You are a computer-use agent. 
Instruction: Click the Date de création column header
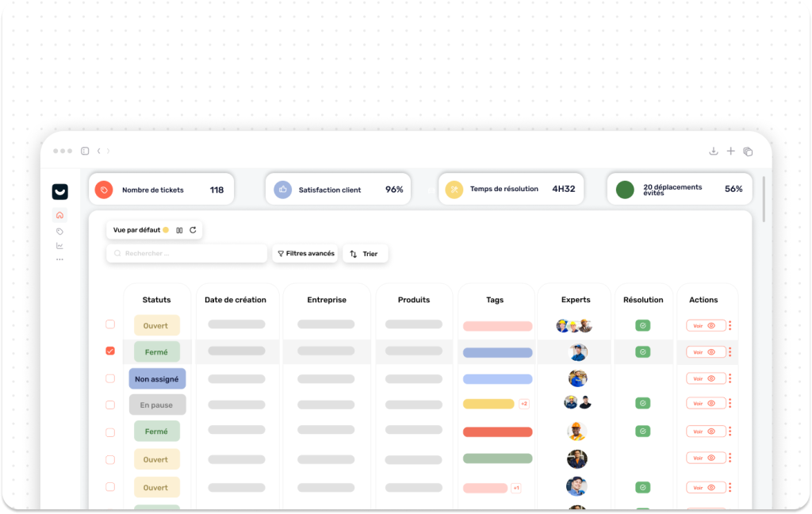pyautogui.click(x=236, y=300)
